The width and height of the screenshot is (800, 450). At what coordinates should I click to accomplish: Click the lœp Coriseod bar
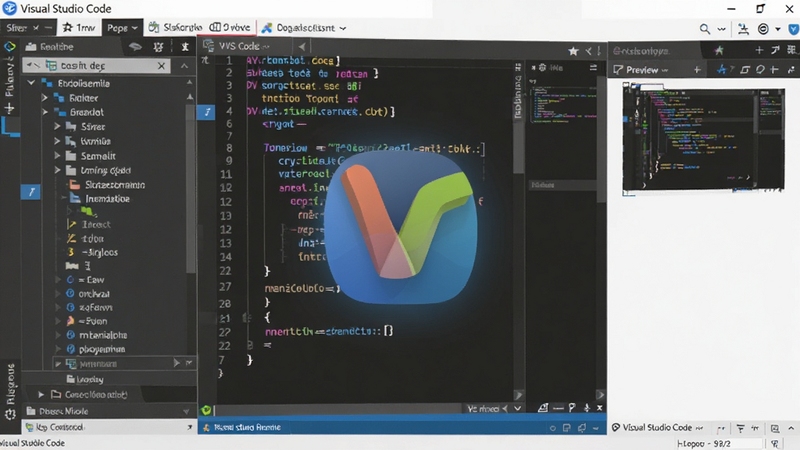pos(108,427)
